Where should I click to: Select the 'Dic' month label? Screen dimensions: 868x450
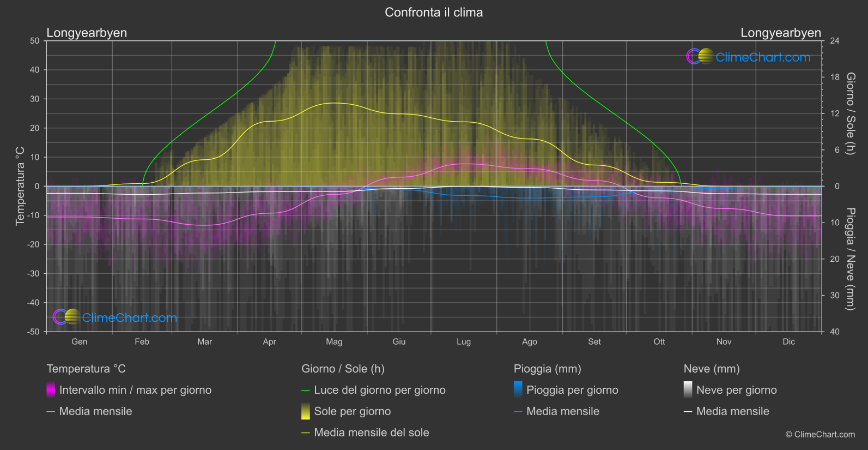tap(789, 341)
